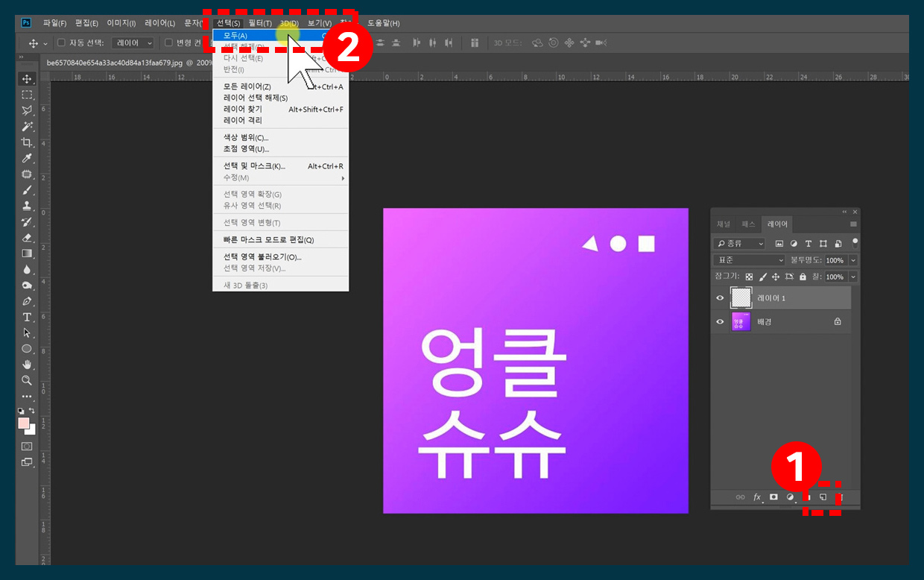Switch to the 채널 tab
Image resolution: width=924 pixels, height=580 pixels.
click(x=724, y=224)
